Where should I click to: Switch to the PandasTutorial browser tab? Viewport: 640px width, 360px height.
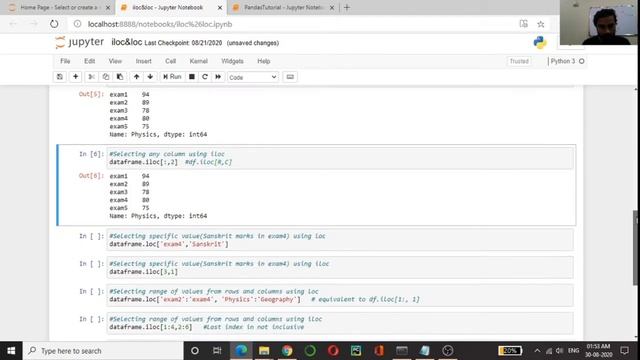(x=282, y=8)
